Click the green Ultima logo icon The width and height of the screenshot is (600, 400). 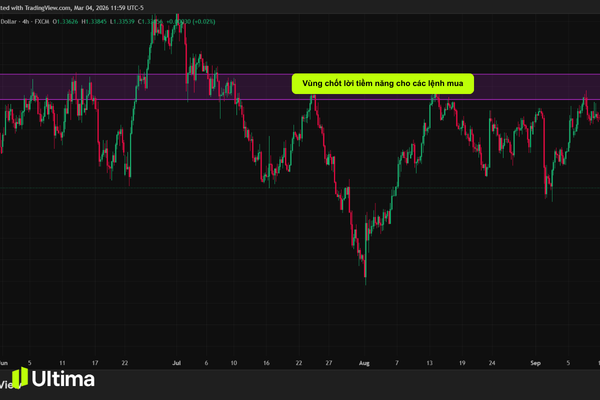pyautogui.click(x=20, y=377)
